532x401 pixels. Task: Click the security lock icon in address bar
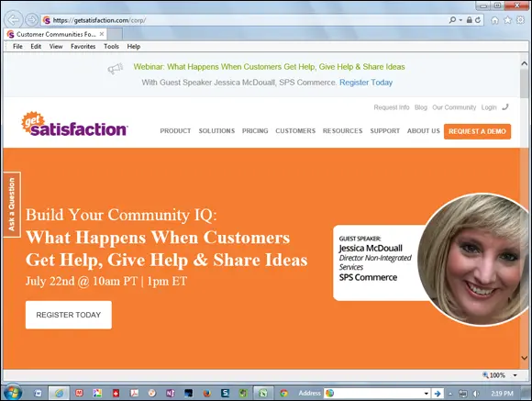[x=470, y=19]
